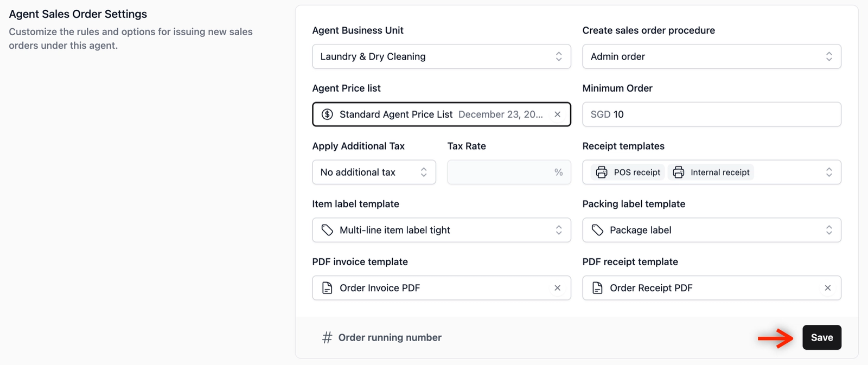Expand the Create sales order procedure dropdown
Image resolution: width=868 pixels, height=365 pixels.
click(x=711, y=56)
